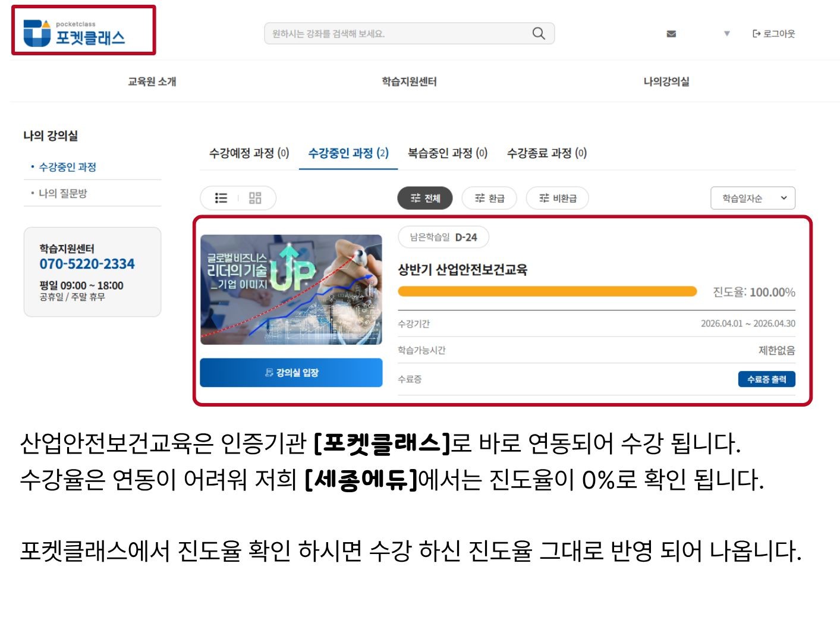Image resolution: width=840 pixels, height=642 pixels.
Task: Switch to the 복습중인 과정 tab
Action: coord(446,153)
